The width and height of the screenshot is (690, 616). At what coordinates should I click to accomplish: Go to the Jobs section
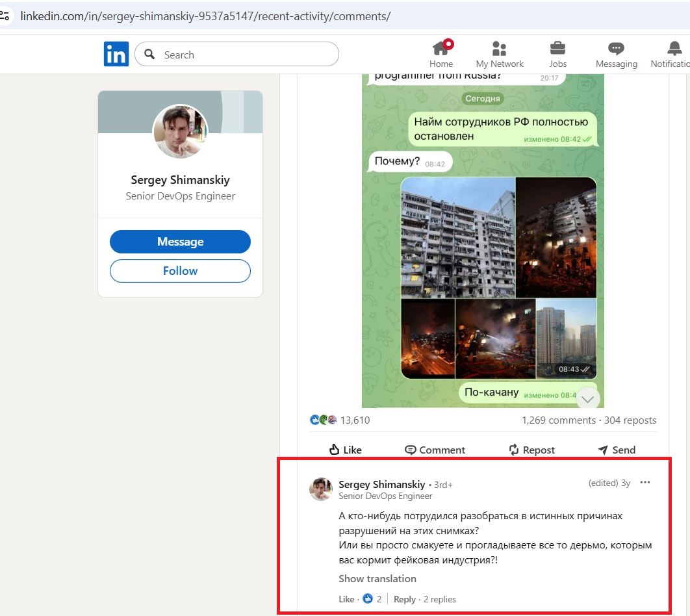point(557,53)
